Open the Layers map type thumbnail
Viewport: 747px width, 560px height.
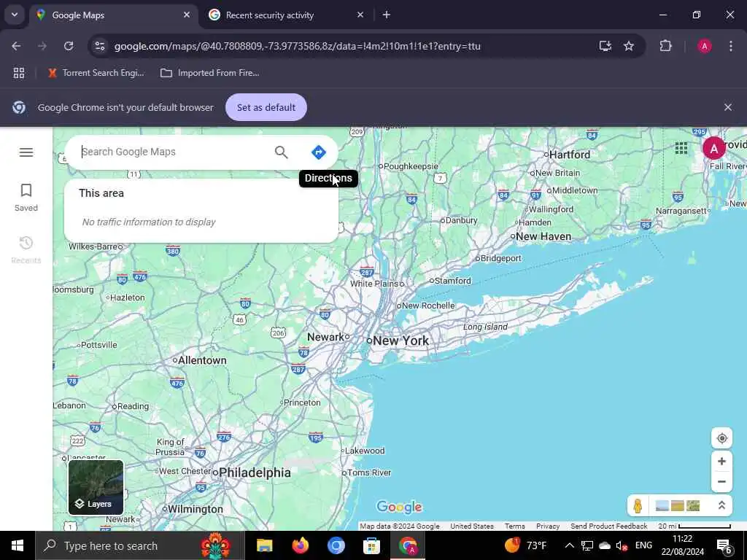pyautogui.click(x=96, y=487)
